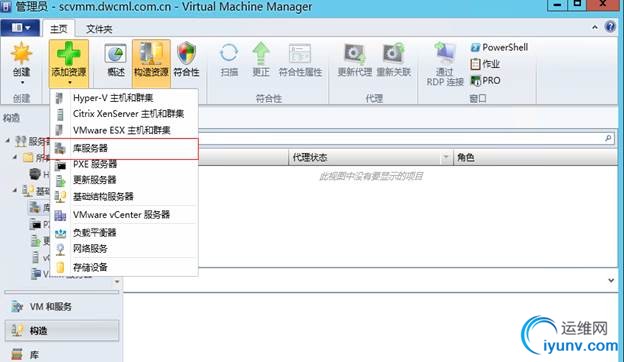624x362 pixels.
Task: Click the Create (创建) sun icon
Action: [21, 54]
